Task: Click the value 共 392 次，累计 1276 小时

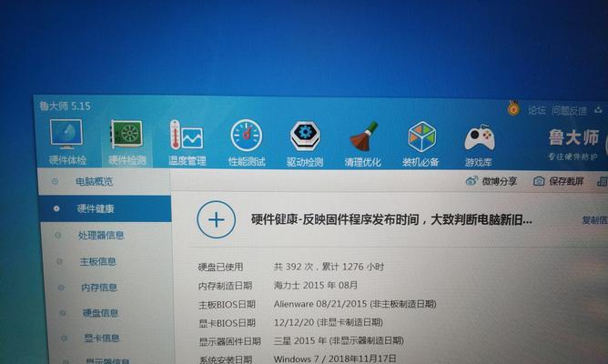Action: click(329, 267)
